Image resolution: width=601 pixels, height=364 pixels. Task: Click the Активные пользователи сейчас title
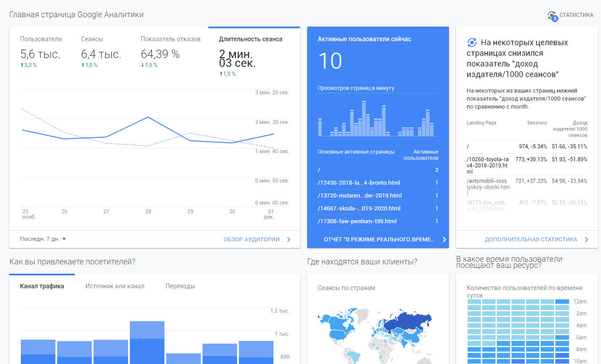(364, 39)
